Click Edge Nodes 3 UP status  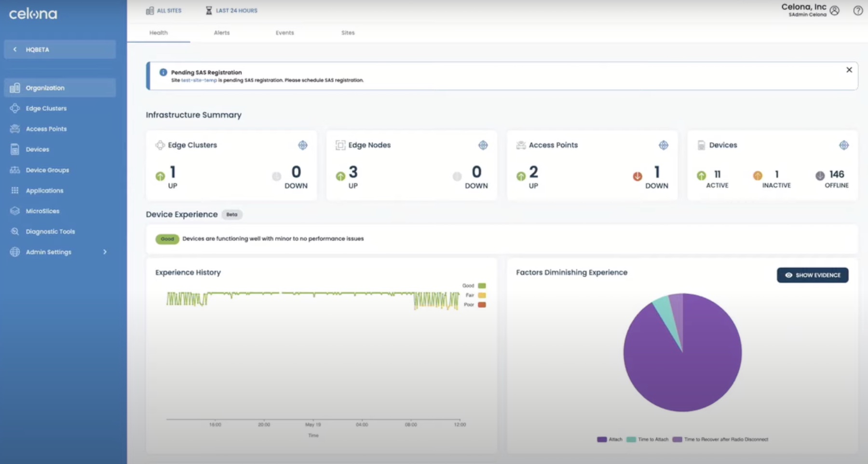[347, 177]
